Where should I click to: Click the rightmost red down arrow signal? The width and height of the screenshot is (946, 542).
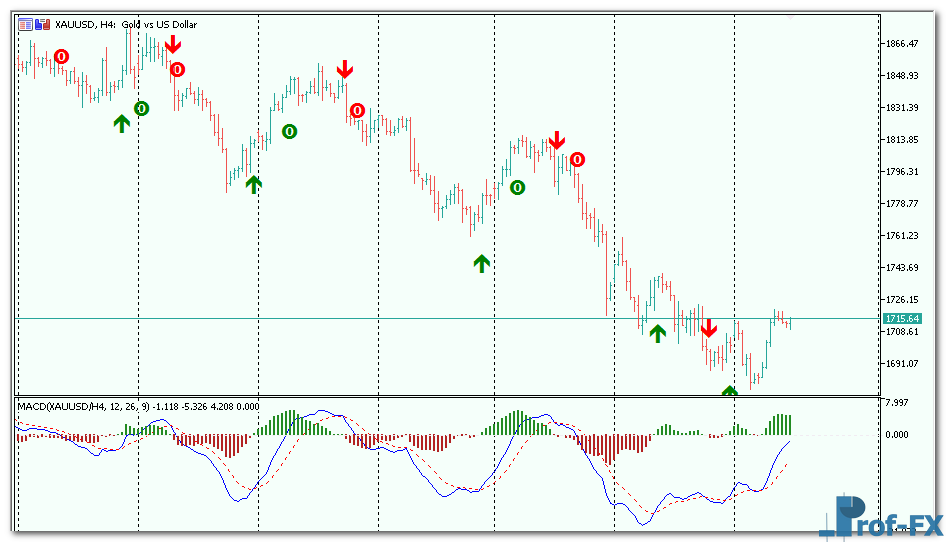click(x=708, y=328)
